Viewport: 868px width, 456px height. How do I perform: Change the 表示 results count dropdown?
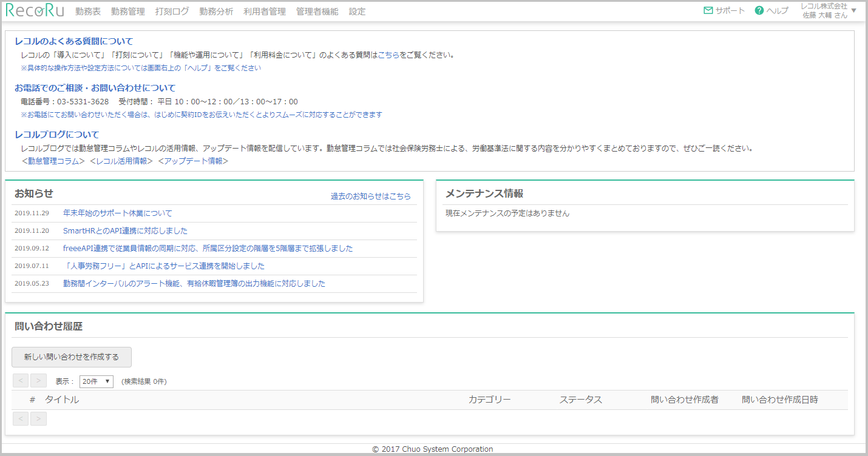coord(95,381)
